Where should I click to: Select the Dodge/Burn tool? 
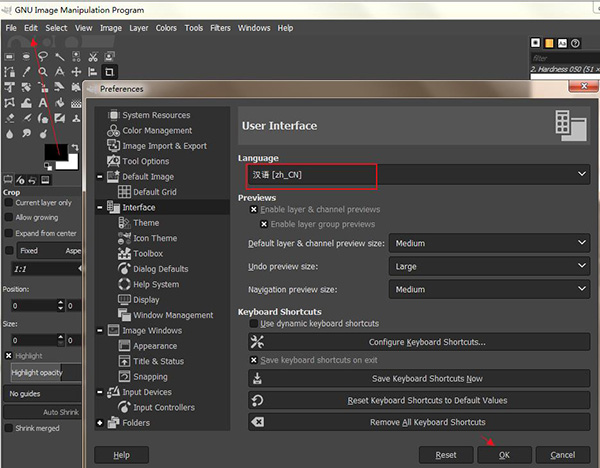point(43,134)
